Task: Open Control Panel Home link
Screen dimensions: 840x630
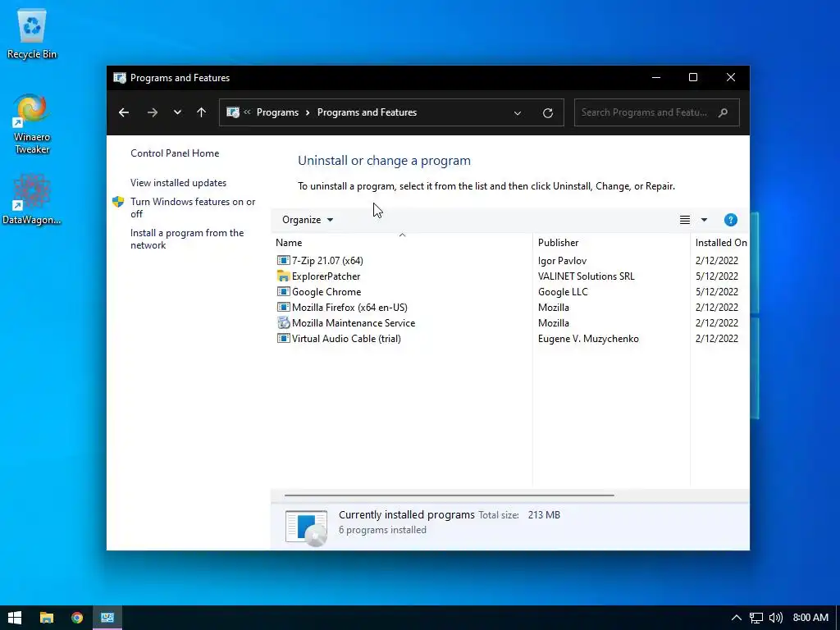Action: (175, 153)
